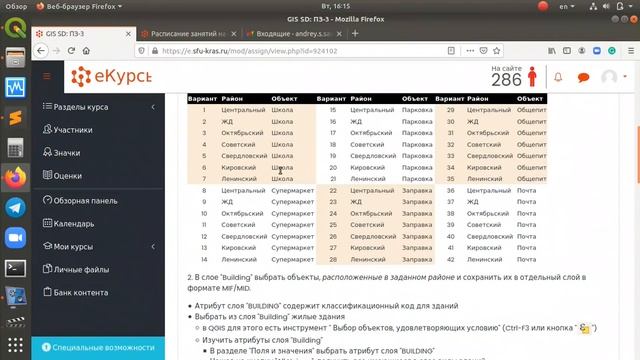Open Значки in the sidebar
The width and height of the screenshot is (640, 360).
point(62,153)
